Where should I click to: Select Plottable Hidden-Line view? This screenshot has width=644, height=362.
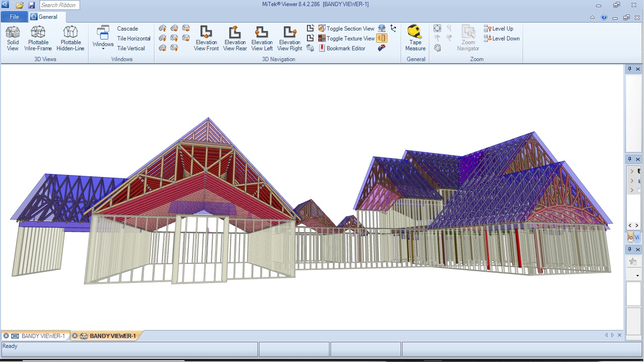click(x=70, y=38)
